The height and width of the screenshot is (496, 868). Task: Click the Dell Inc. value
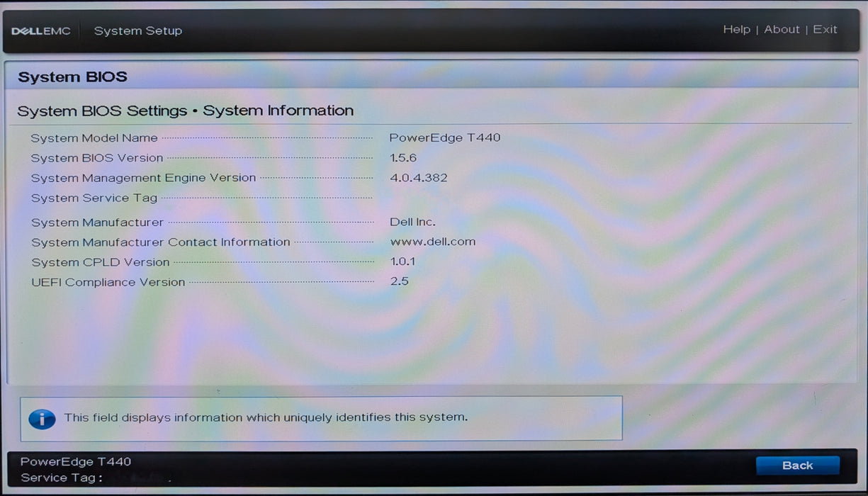tap(412, 222)
